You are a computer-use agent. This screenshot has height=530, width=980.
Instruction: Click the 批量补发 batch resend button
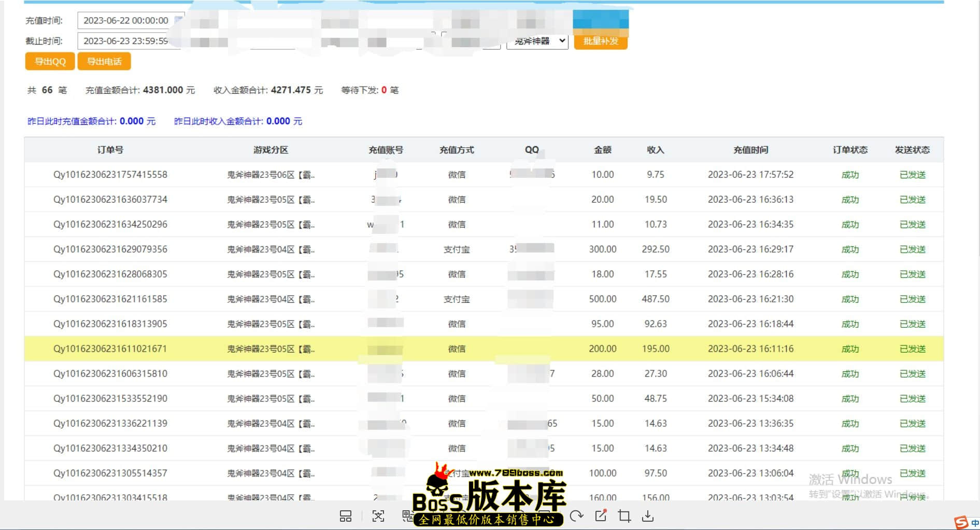[x=601, y=41]
